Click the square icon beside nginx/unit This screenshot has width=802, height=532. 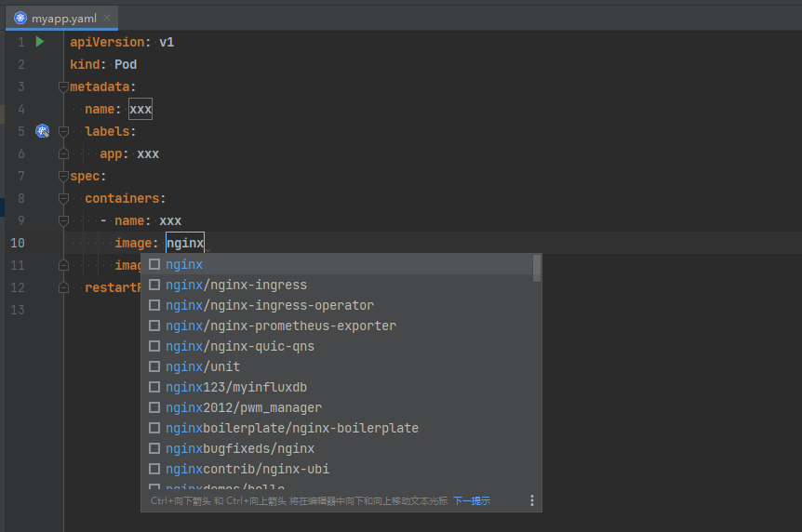click(154, 366)
